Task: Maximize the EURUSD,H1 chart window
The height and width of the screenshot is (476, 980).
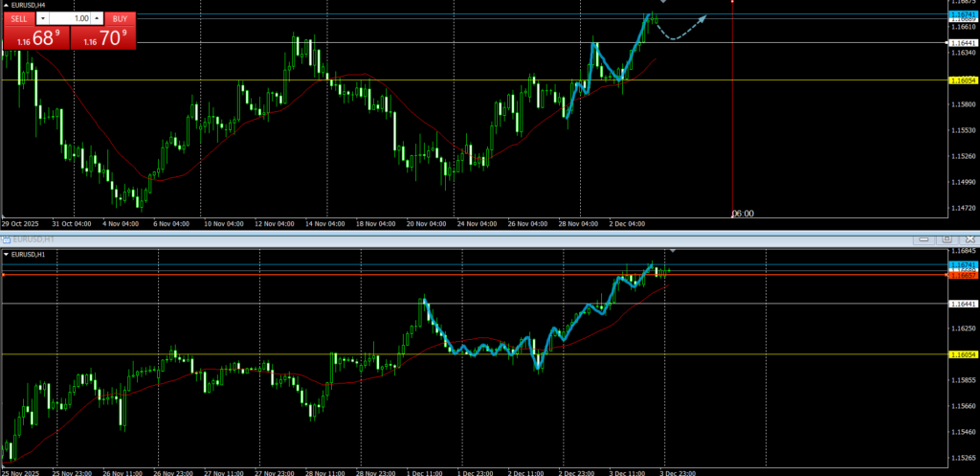Action: 947,238
